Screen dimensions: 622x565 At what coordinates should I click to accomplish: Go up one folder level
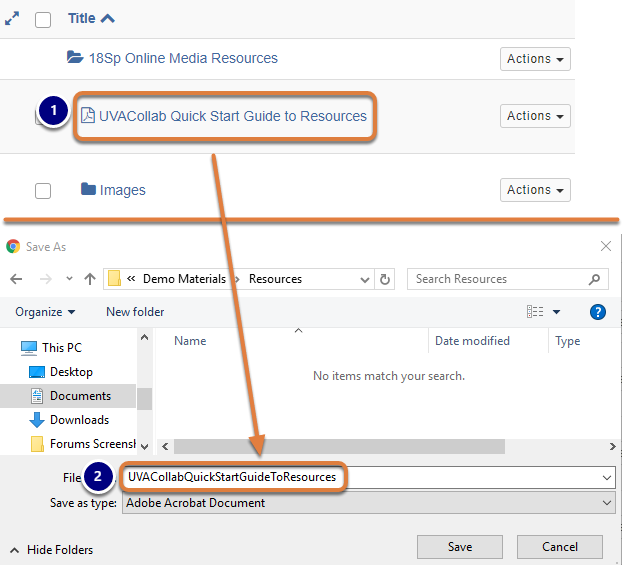(90, 279)
